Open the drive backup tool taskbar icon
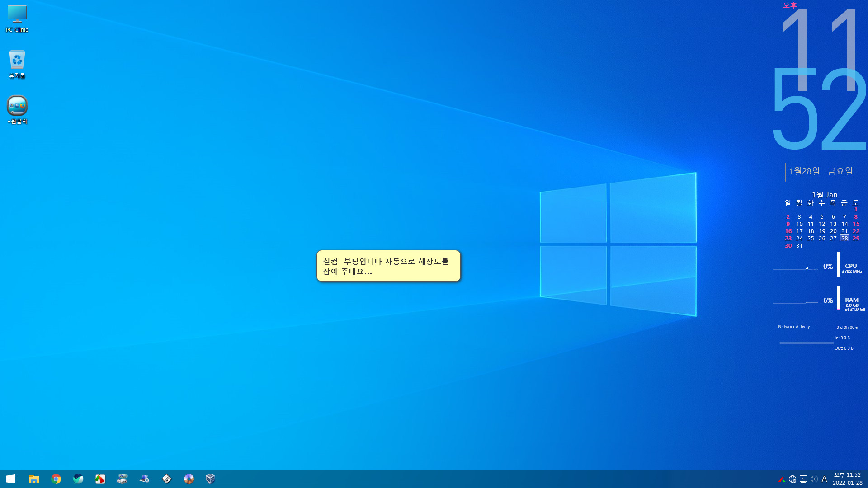The height and width of the screenshot is (488, 868). pyautogui.click(x=123, y=479)
